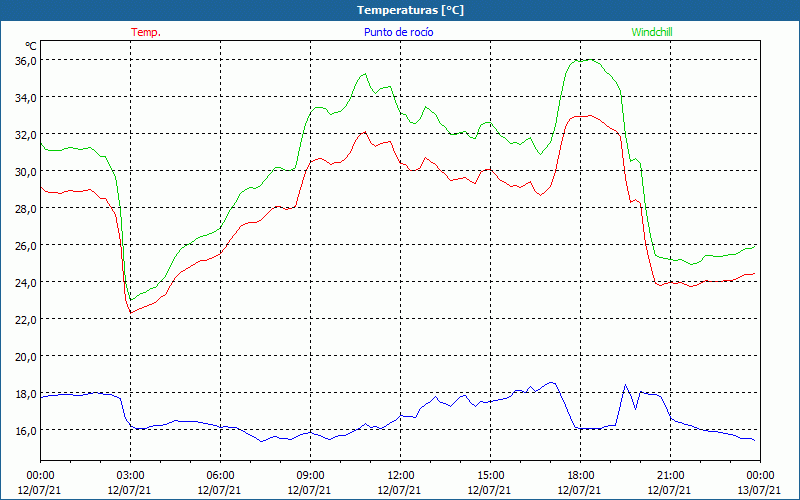Click the 16,0 y-axis value
800x500 pixels.
[x=26, y=430]
